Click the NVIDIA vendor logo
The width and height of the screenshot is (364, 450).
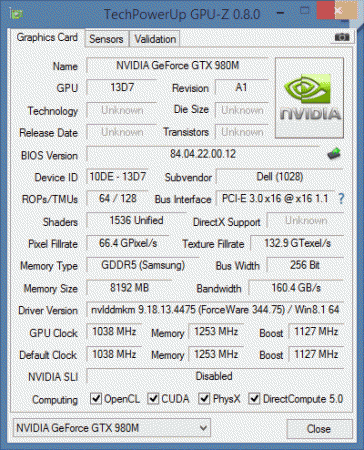point(309,98)
